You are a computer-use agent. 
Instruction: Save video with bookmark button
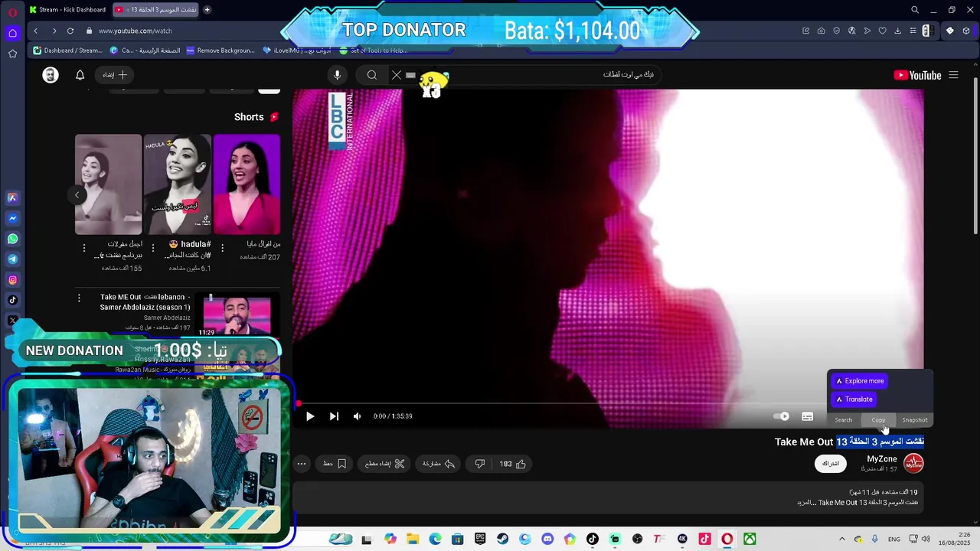point(335,464)
